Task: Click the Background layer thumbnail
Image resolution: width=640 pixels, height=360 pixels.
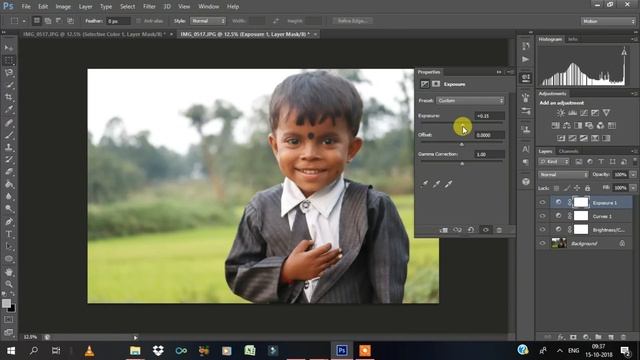Action: point(559,243)
